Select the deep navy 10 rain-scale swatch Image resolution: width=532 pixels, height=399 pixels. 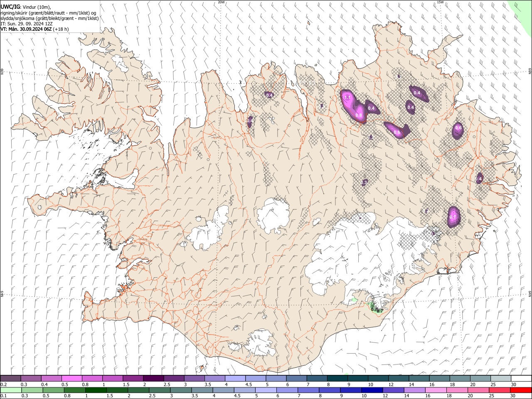(372, 390)
